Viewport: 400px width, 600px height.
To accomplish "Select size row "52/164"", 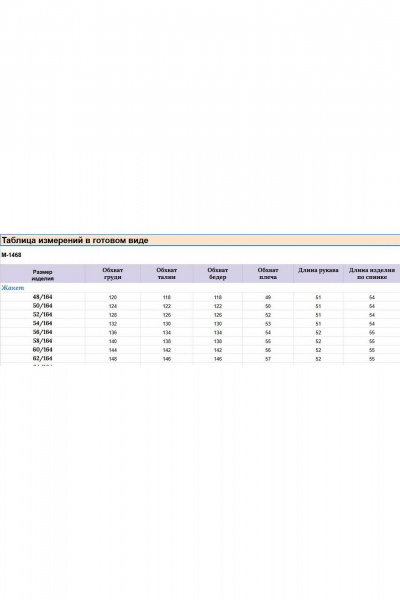I will click(42, 315).
